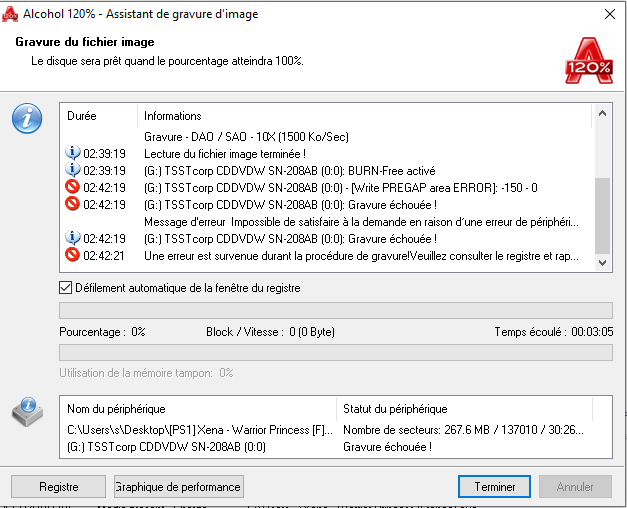Click Nombre de secteurs status cell

[x=463, y=430]
